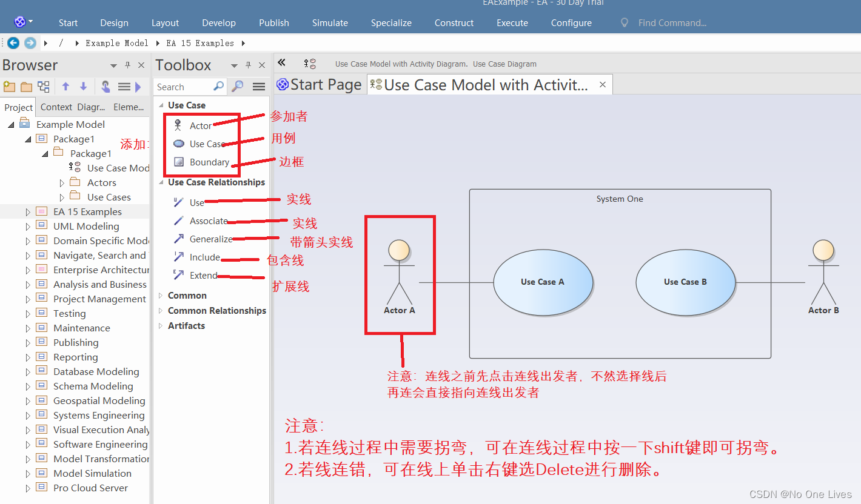Viewport: 861px width, 504px height.
Task: Expand the Actors folder in the tree
Action: coord(62,182)
